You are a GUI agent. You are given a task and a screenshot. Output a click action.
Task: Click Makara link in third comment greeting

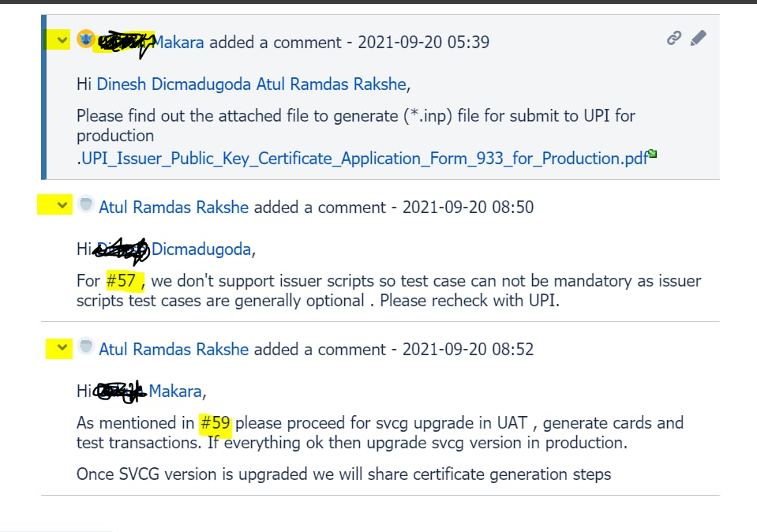177,391
